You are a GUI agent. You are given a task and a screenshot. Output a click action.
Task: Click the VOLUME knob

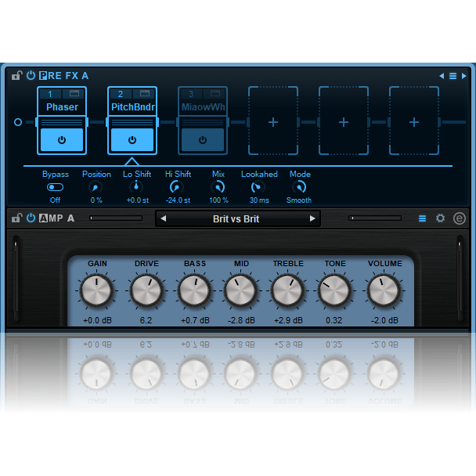384,290
